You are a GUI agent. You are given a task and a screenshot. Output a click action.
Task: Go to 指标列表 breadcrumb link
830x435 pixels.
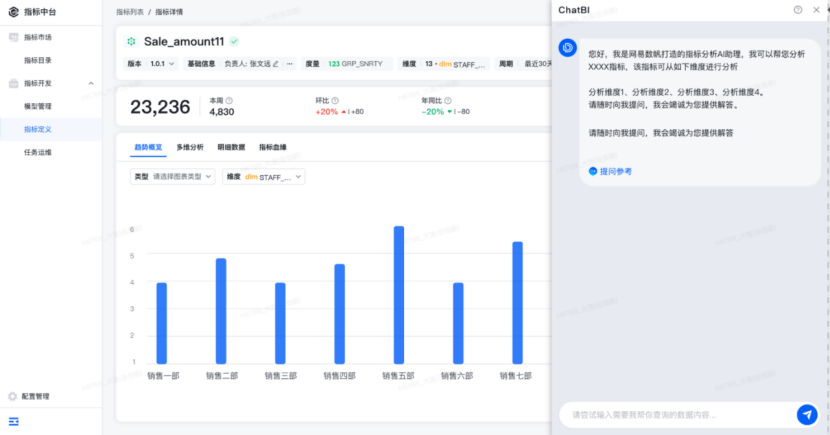click(130, 12)
